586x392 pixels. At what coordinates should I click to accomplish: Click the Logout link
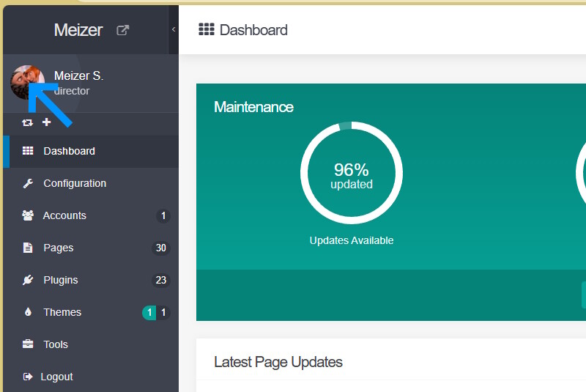tap(57, 377)
